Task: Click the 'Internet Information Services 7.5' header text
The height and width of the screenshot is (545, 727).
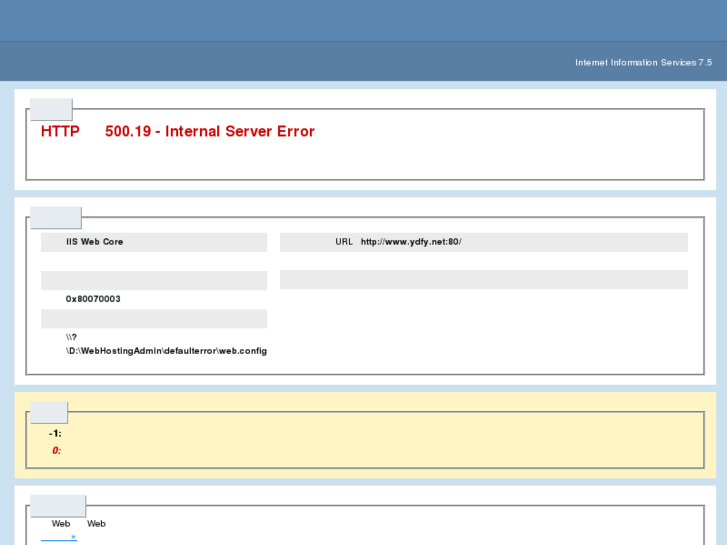Action: click(x=643, y=63)
